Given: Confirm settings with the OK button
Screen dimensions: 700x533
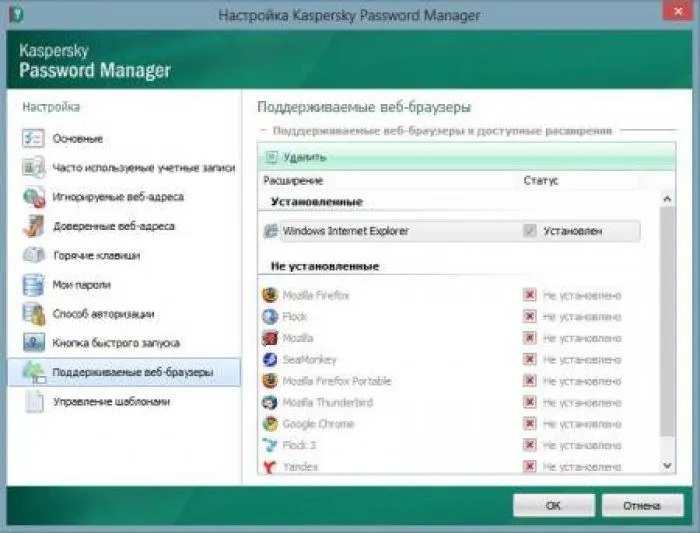Looking at the screenshot, I should [554, 505].
